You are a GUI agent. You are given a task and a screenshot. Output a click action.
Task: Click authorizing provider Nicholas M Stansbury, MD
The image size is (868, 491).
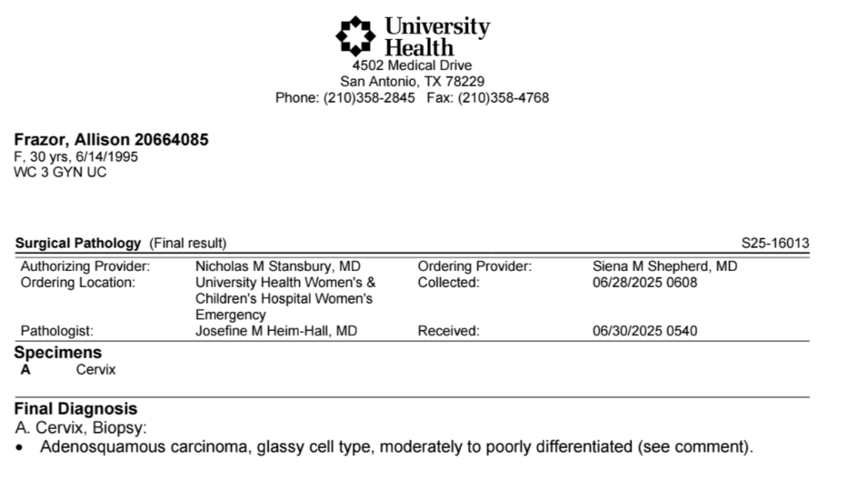(278, 266)
